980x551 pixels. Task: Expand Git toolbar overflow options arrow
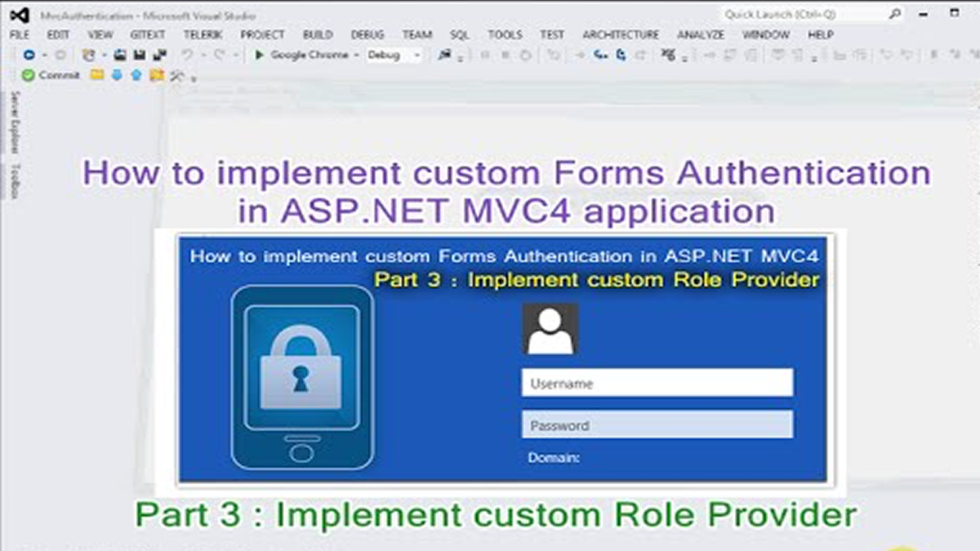coord(194,79)
